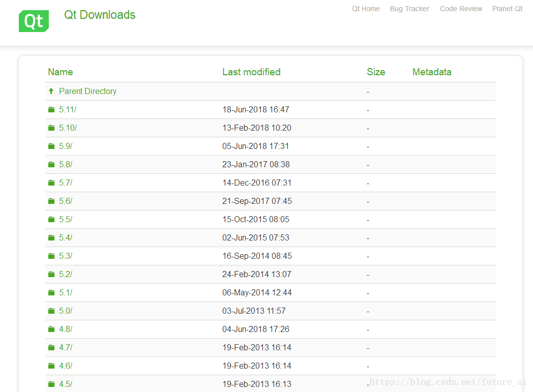Click the date 23-Jan-2017 08:38

(x=256, y=164)
